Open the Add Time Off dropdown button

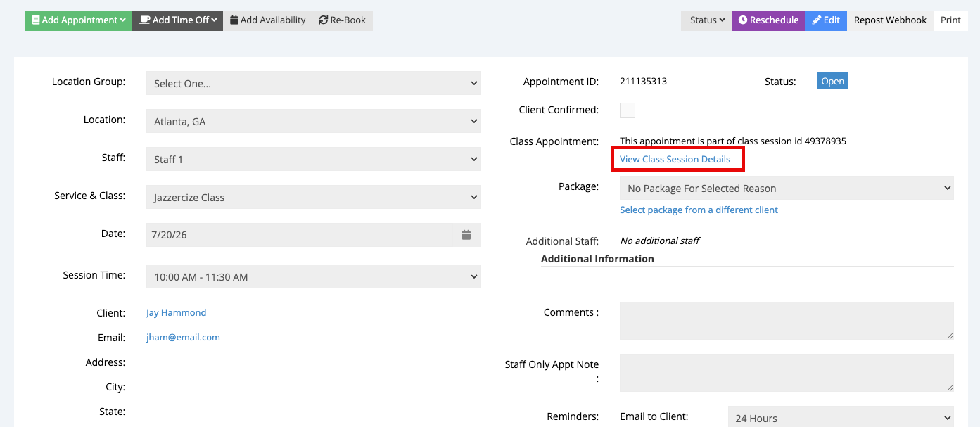click(178, 20)
